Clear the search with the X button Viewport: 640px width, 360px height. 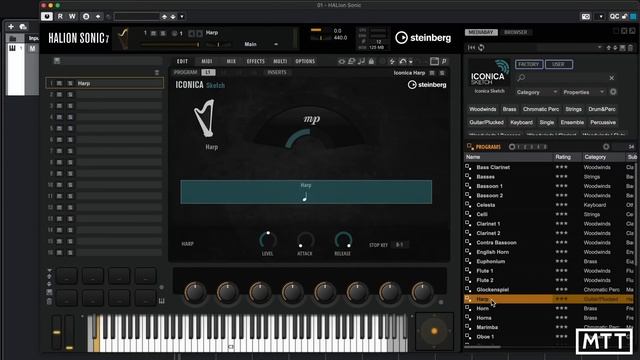611,78
